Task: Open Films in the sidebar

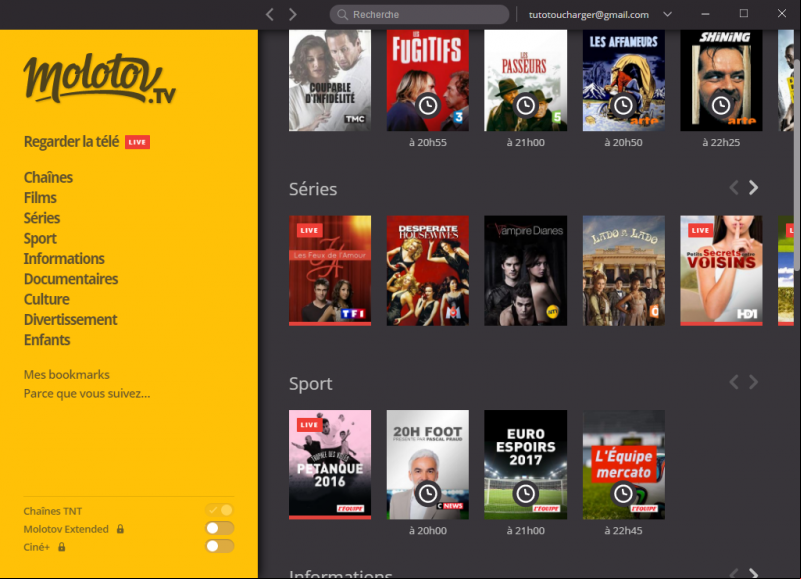Action: click(40, 198)
